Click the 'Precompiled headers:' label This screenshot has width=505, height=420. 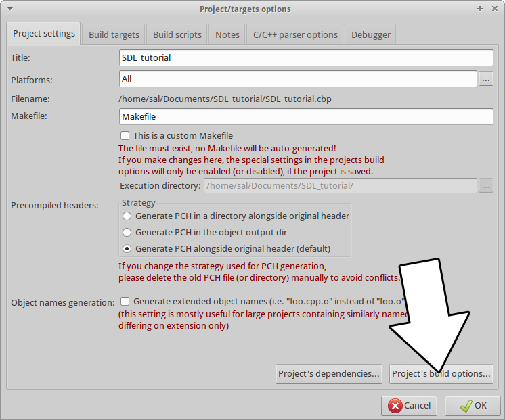point(55,206)
